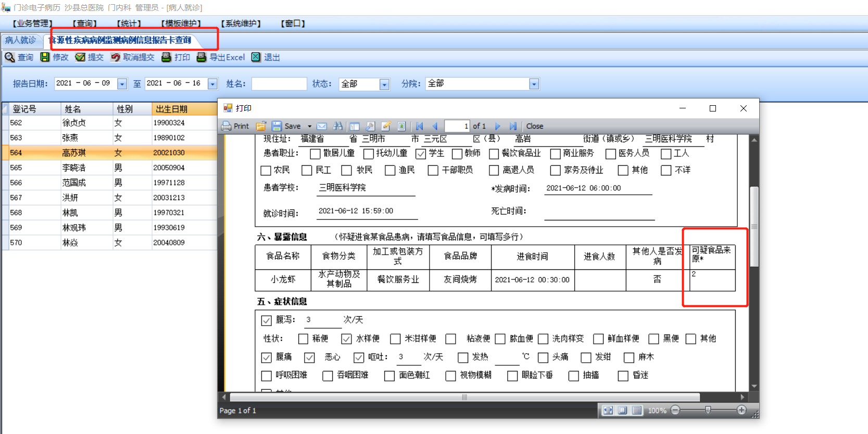Sort by the 出生日期 column header
The image size is (868, 434).
coord(184,109)
